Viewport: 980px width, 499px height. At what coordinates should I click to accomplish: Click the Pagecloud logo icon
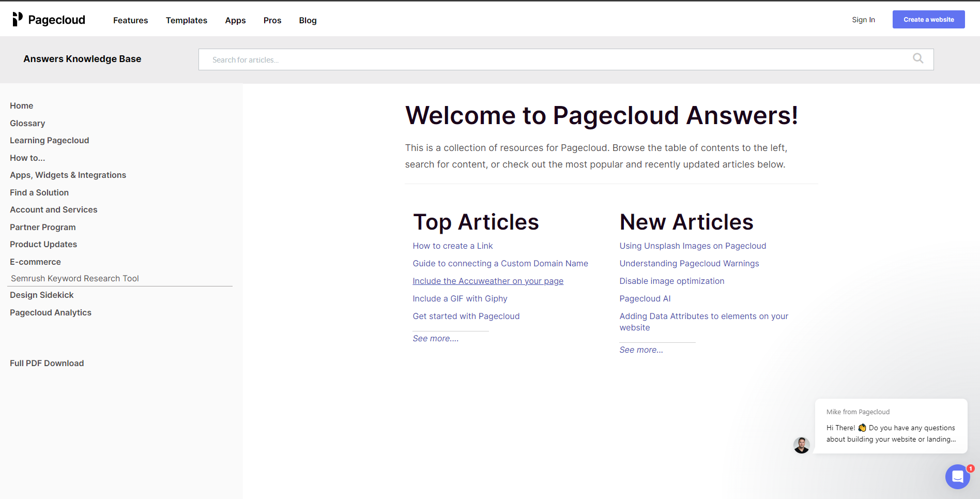(18, 19)
